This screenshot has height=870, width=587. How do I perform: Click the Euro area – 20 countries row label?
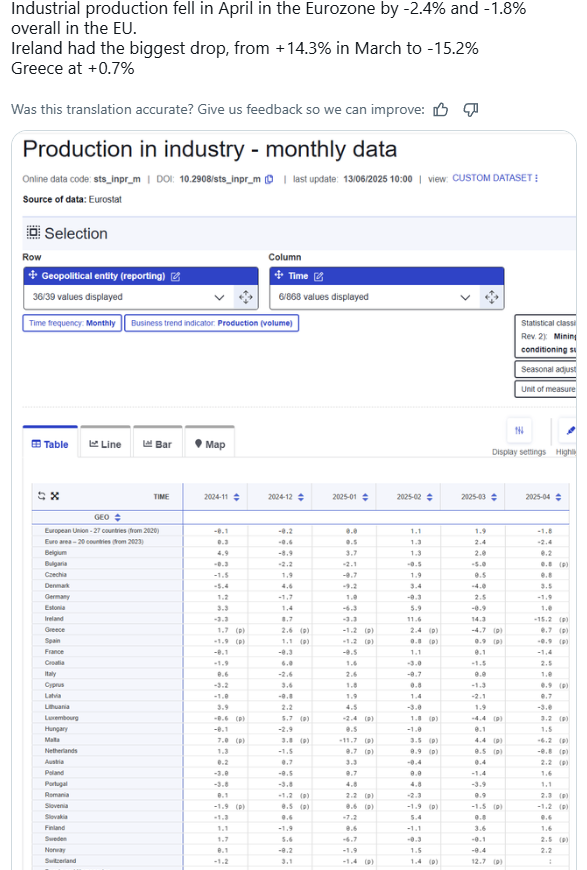(x=94, y=542)
